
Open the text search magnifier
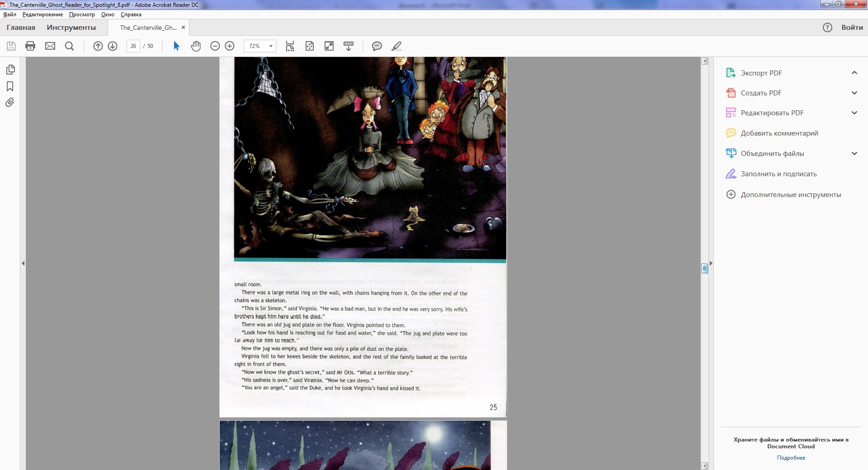coord(69,46)
